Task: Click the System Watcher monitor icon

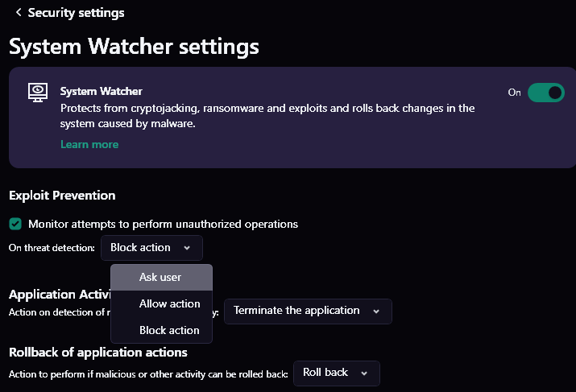Action: click(38, 92)
